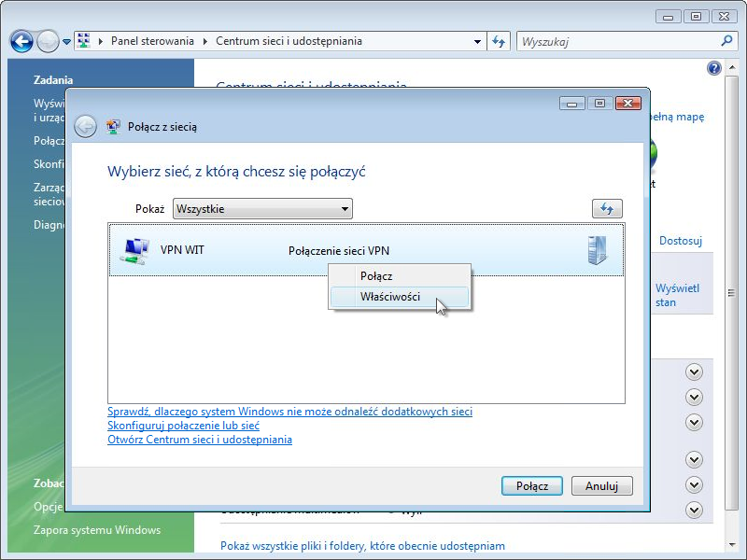Click the blue help question mark icon
747x560 pixels.
coord(714,68)
